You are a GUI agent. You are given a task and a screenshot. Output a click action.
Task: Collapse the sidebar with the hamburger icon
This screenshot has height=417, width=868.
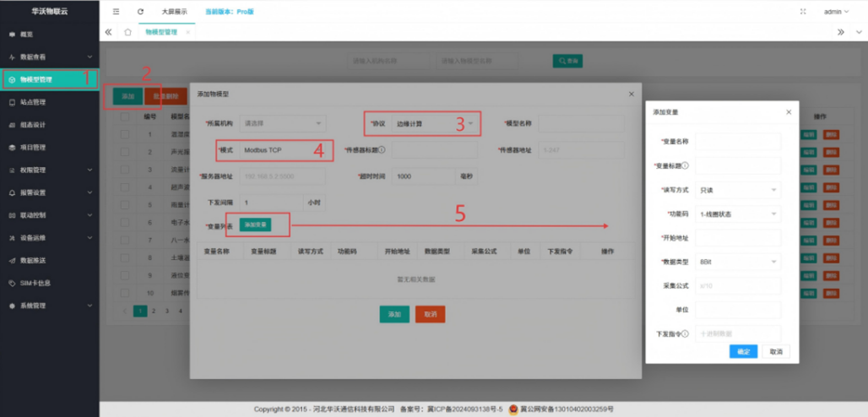pos(117,12)
